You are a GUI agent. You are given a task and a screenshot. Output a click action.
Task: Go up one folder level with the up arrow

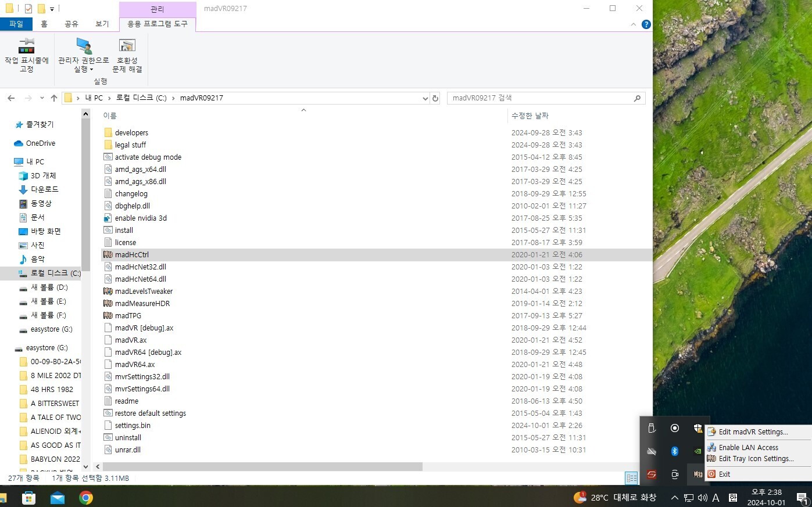pyautogui.click(x=54, y=98)
